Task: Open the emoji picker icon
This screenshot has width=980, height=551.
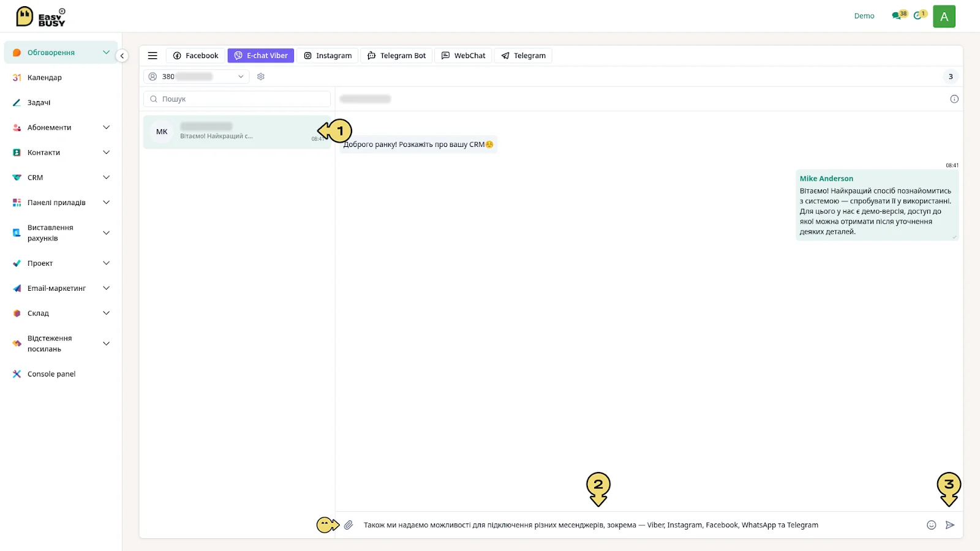Action: [931, 525]
